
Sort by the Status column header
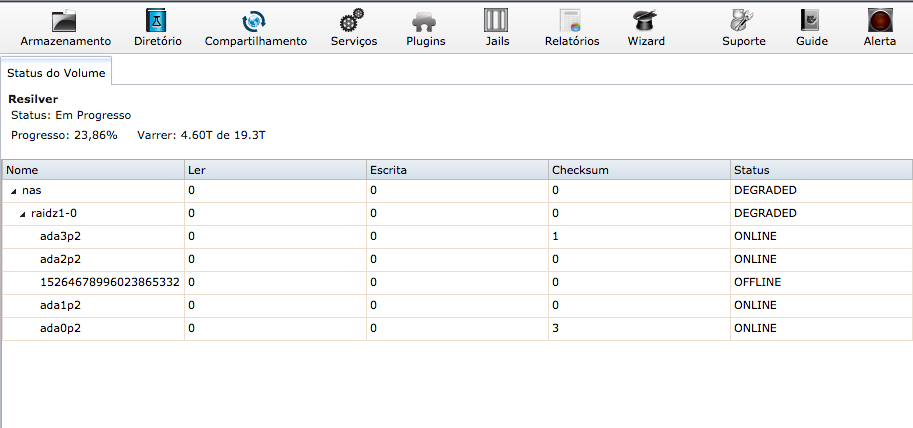pyautogui.click(x=821, y=170)
